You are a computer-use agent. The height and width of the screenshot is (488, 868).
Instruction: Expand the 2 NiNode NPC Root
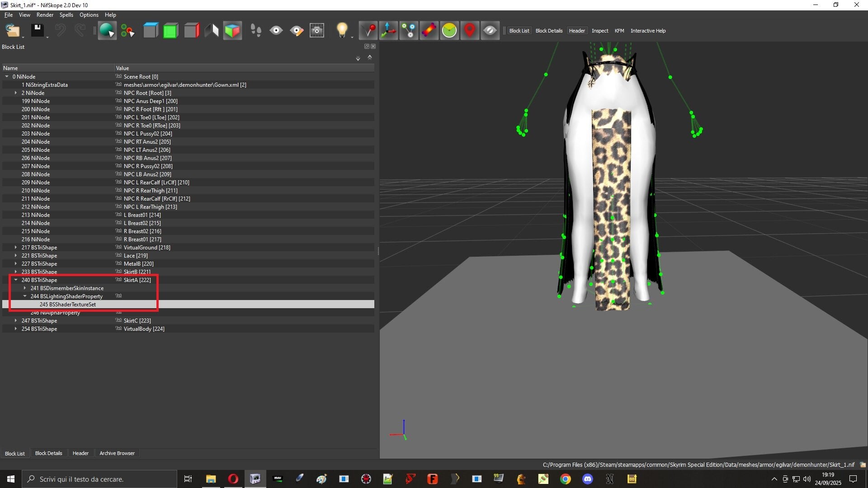coord(16,93)
